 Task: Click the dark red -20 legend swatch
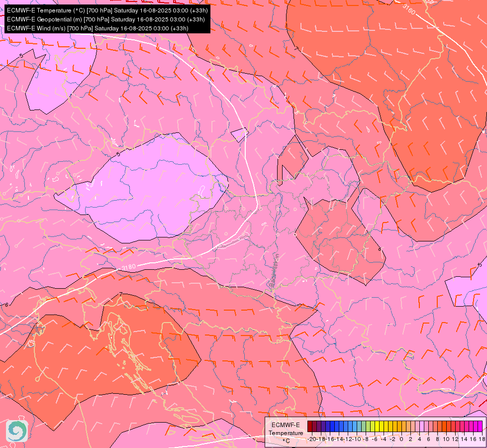click(x=310, y=426)
